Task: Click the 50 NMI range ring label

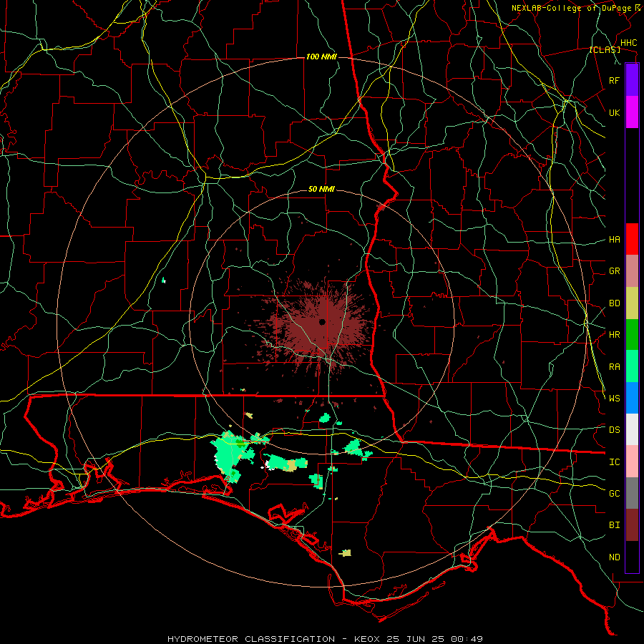Action: coord(321,189)
